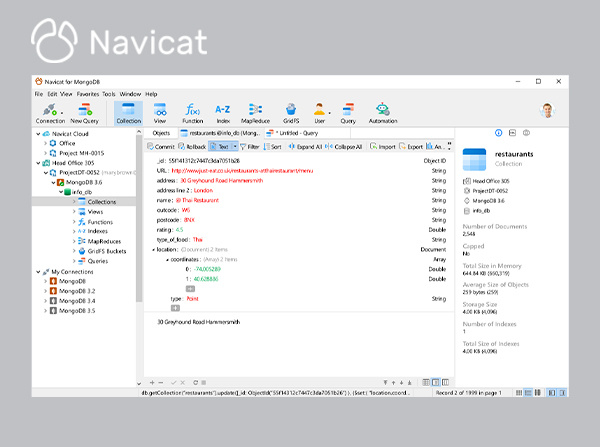Collapse the location document field
This screenshot has width=600, height=447.
point(153,250)
